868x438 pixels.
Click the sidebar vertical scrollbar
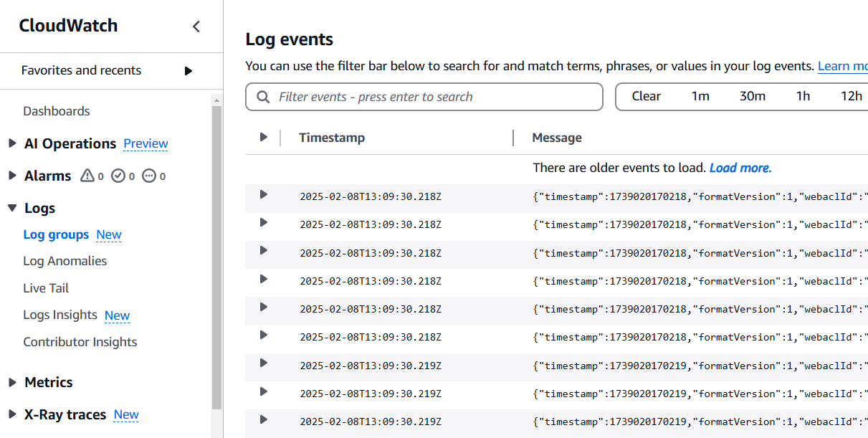(217, 258)
